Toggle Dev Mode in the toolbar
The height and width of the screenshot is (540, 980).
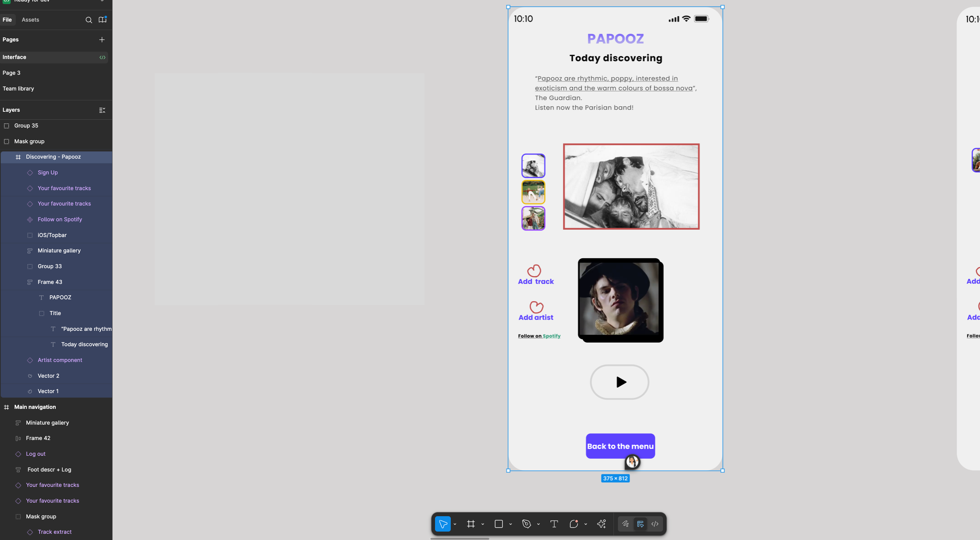[655, 524]
